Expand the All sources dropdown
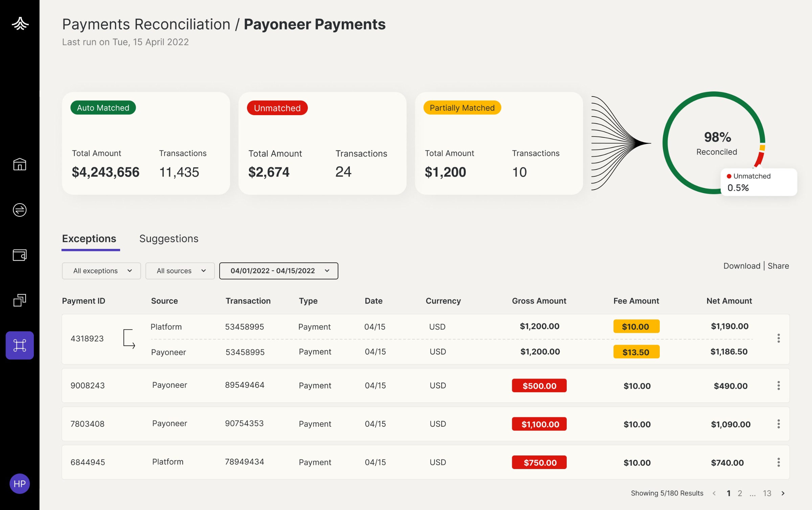 coord(180,271)
